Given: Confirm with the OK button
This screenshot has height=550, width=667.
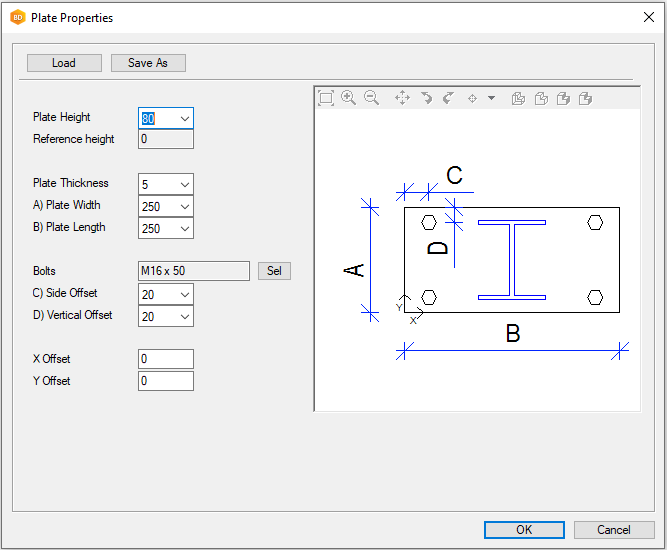Looking at the screenshot, I should click(524, 530).
